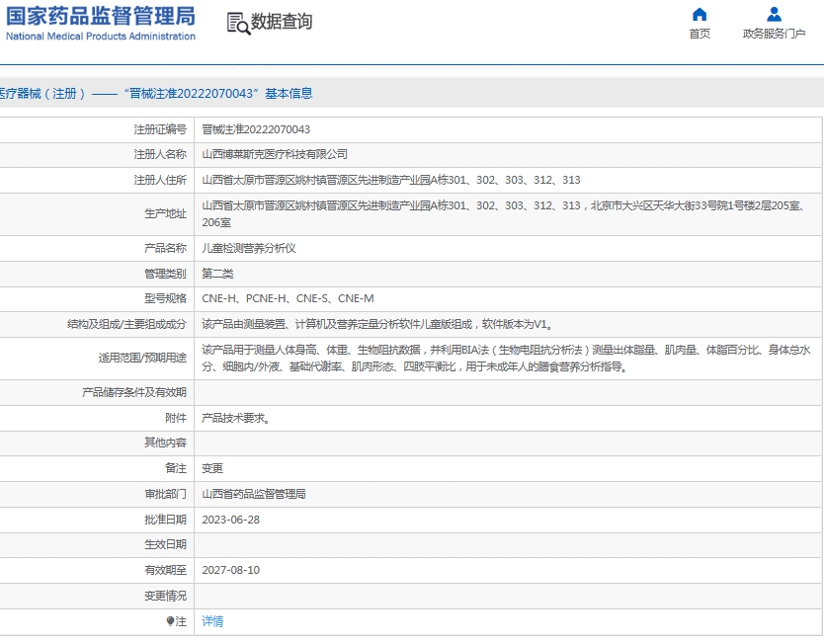Open the 政务服务门户 user icon
Screen dimensions: 824x644
coord(774,14)
